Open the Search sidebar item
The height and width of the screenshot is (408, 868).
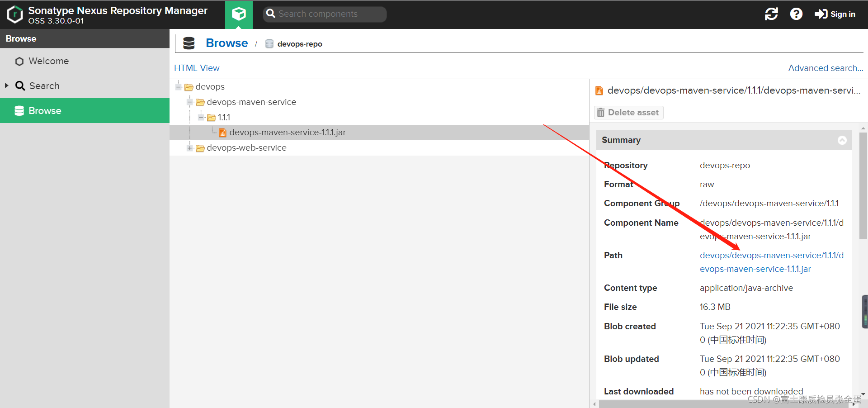(x=85, y=86)
